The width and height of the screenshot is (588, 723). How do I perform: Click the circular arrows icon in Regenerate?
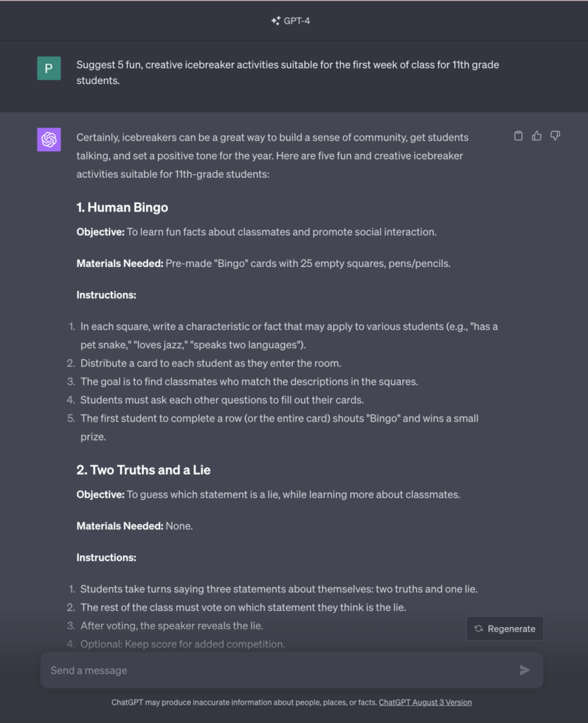(479, 628)
